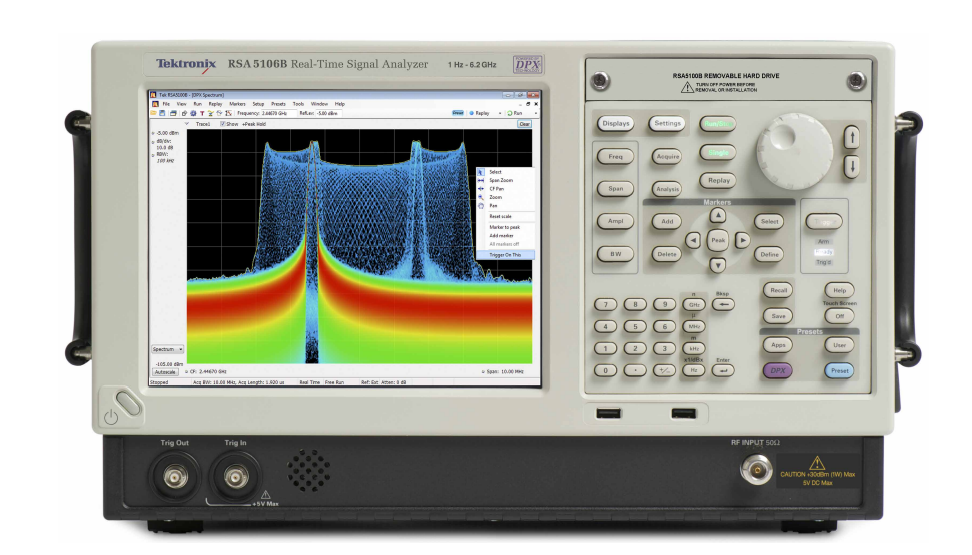Toggle the Show trace checkbox
Screen dimensions: 972x555
click(x=223, y=124)
